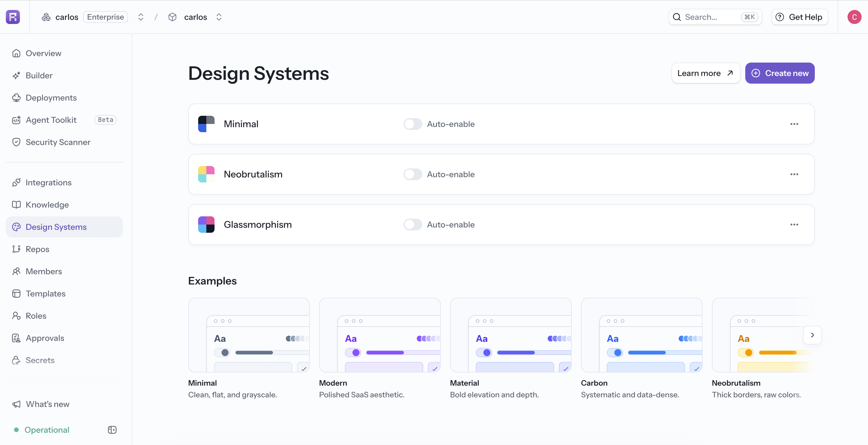
Task: Select Templates in the sidebar
Action: pyautogui.click(x=64, y=294)
